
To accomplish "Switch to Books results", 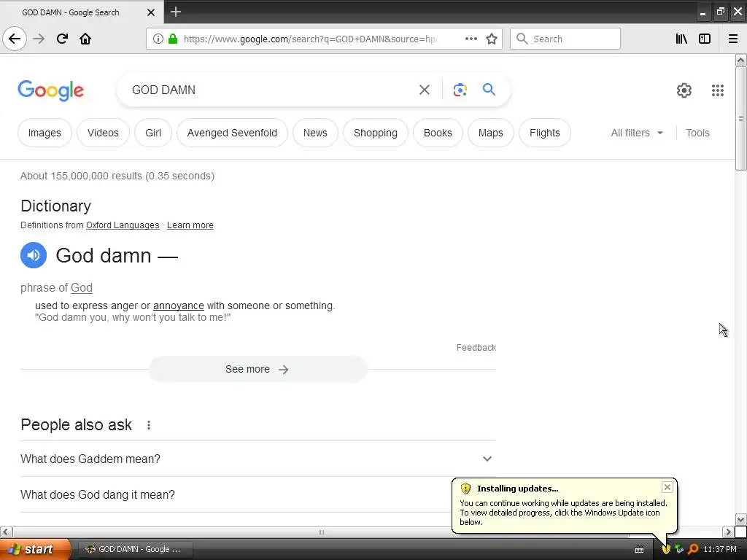I will pos(438,133).
